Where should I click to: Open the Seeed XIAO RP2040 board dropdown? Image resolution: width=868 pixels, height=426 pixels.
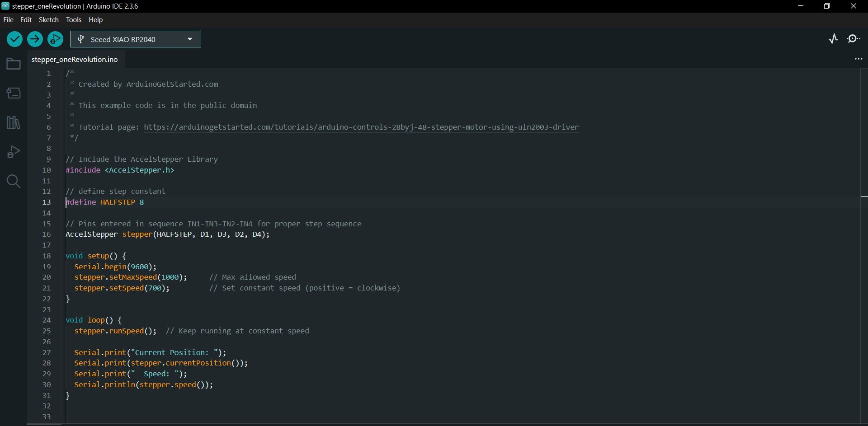(x=136, y=39)
